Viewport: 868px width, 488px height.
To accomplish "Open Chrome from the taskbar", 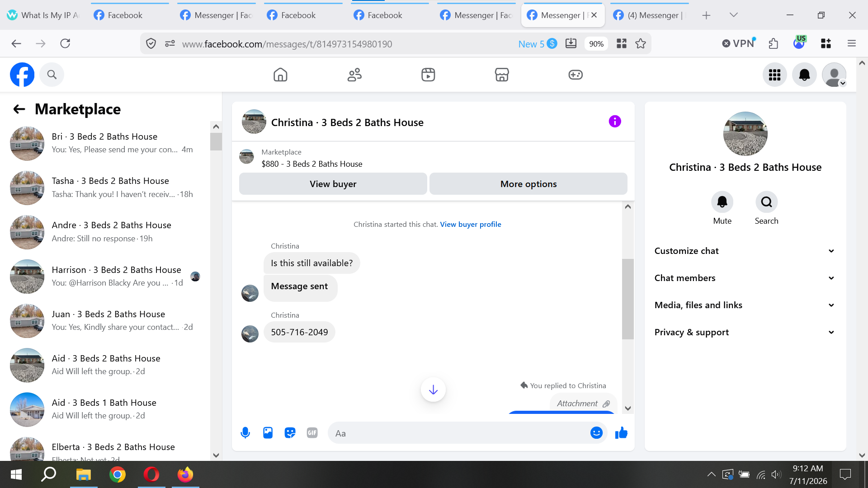I will [117, 474].
